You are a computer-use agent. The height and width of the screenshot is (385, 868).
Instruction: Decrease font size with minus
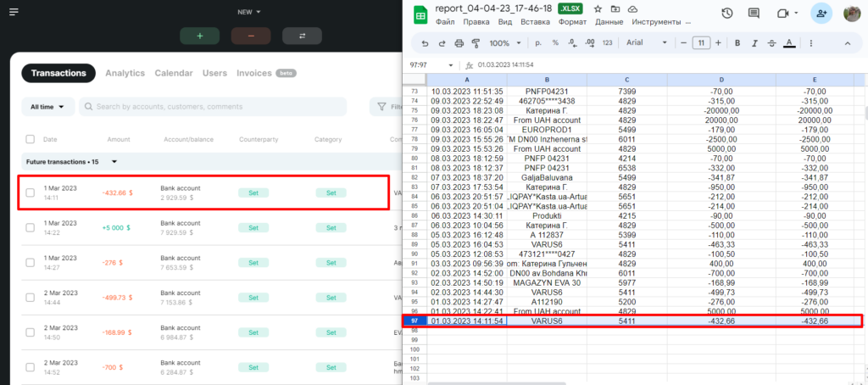[684, 42]
